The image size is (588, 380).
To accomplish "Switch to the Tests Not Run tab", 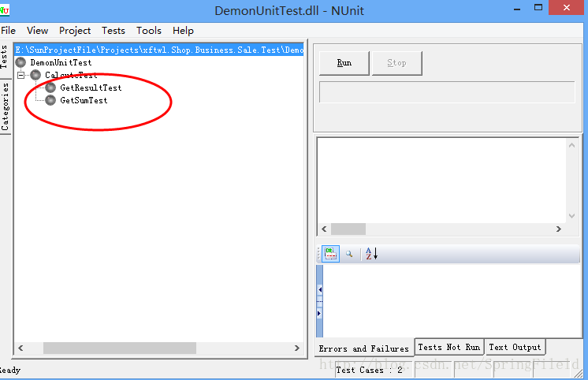I will coord(448,347).
